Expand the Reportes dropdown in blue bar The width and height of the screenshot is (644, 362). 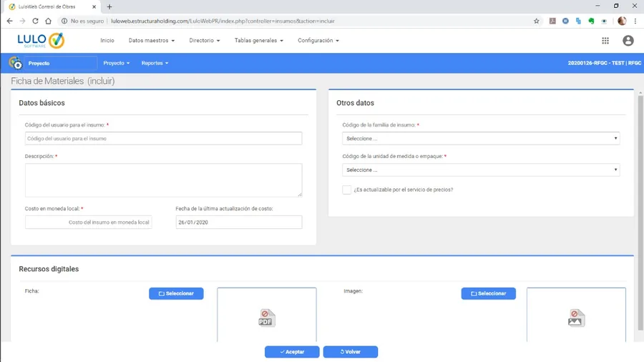(155, 63)
